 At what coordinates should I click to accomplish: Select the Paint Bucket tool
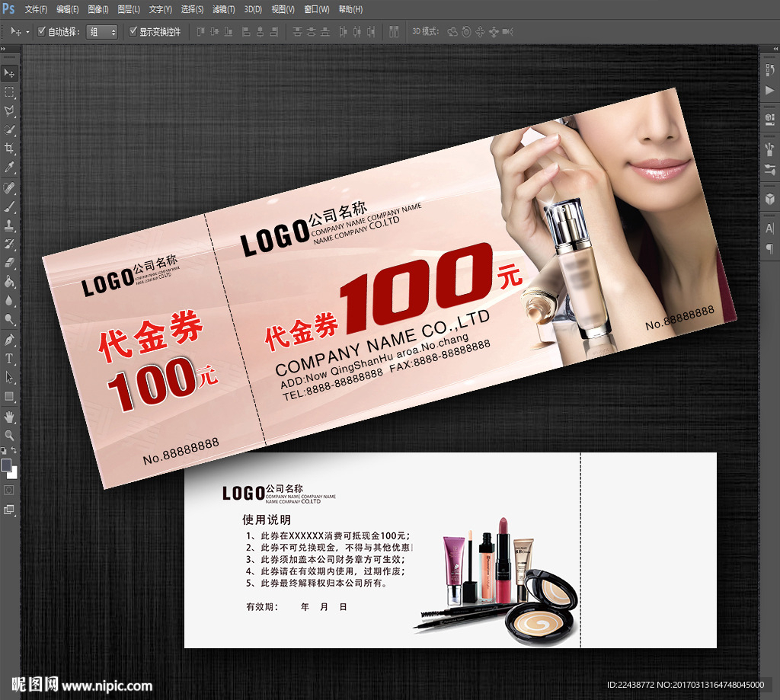[x=9, y=282]
